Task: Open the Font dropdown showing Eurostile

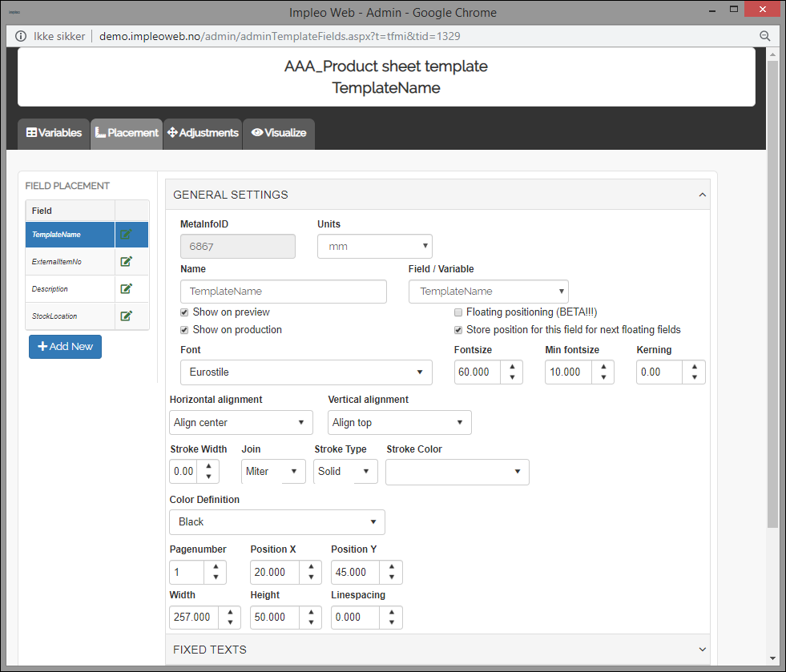Action: [306, 372]
